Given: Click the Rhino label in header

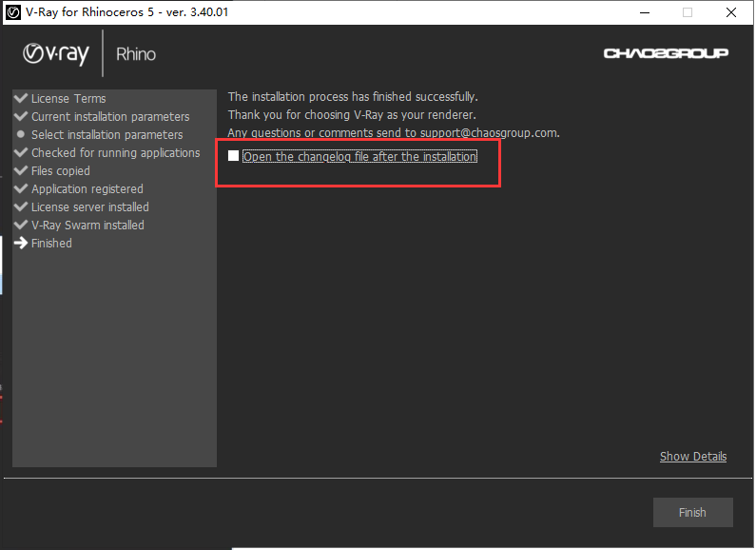Looking at the screenshot, I should coord(136,54).
